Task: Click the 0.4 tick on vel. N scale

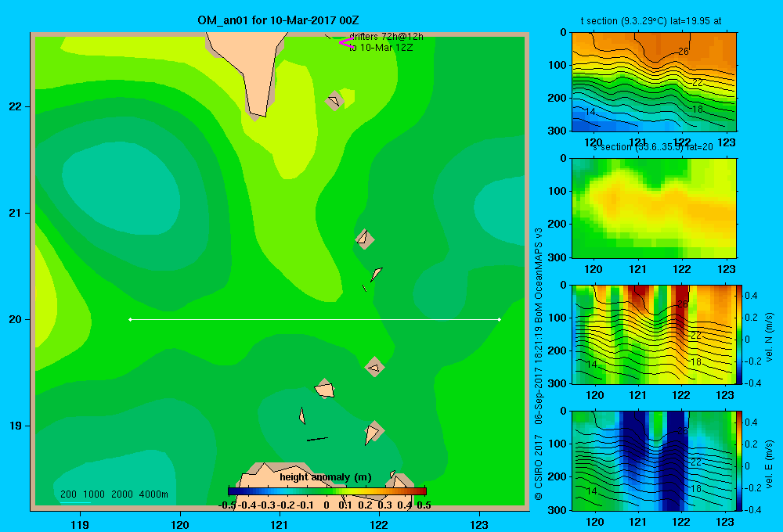Action: tap(752, 296)
